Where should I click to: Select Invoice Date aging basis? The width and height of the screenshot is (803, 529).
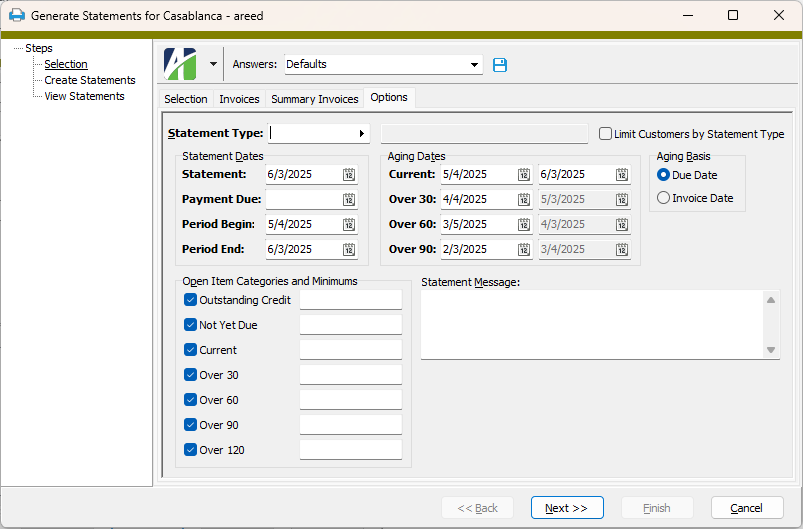tap(663, 198)
